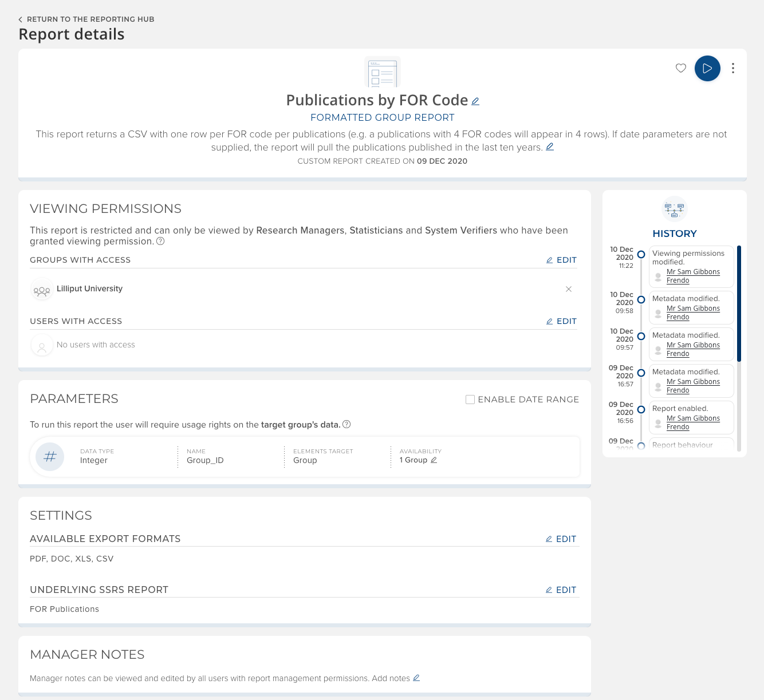Open the three-dot more options menu
The image size is (764, 700).
point(733,68)
